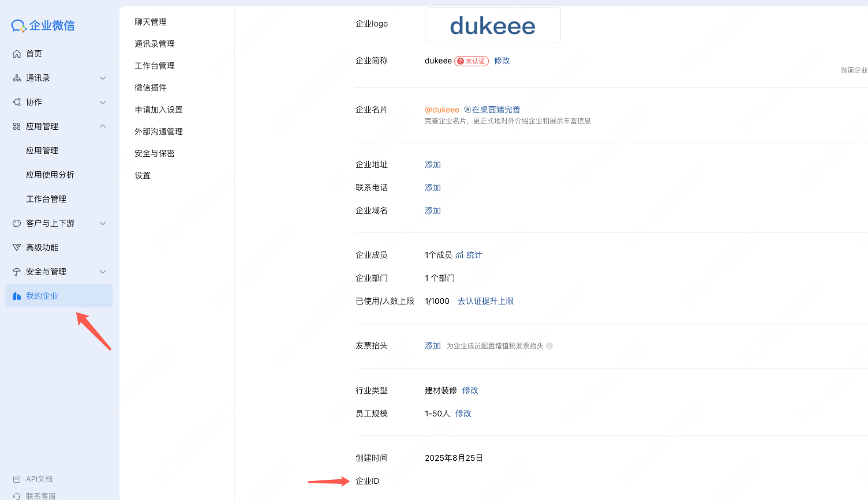Expand the 客户与上下游 chevron
This screenshot has width=868, height=500.
pyautogui.click(x=103, y=223)
